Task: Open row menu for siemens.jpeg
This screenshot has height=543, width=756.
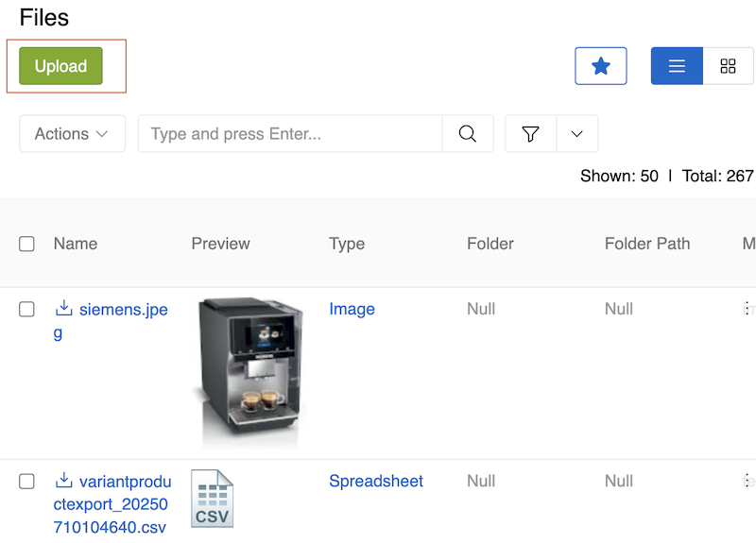Action: pos(747,309)
